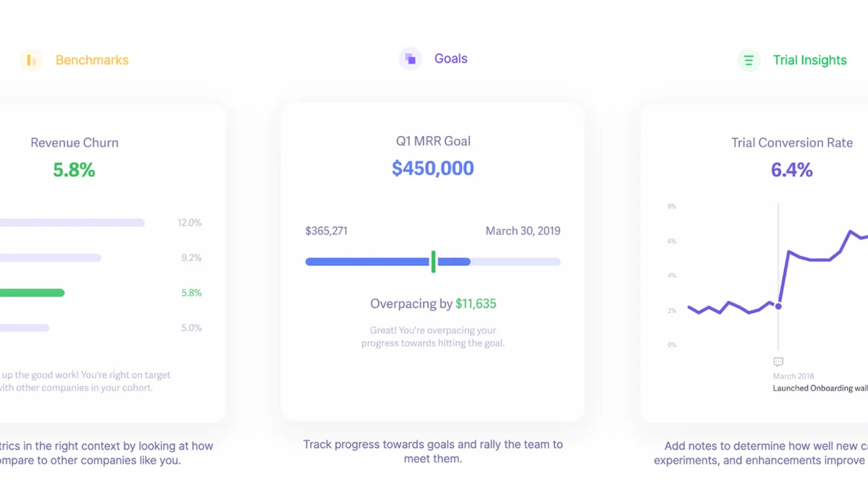This screenshot has width=868, height=488.
Task: Click the note comment icon above March 2018
Action: point(778,361)
